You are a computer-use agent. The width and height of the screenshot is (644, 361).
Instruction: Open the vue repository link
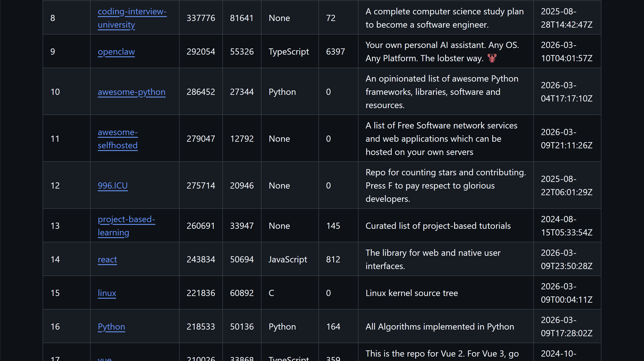pos(104,359)
